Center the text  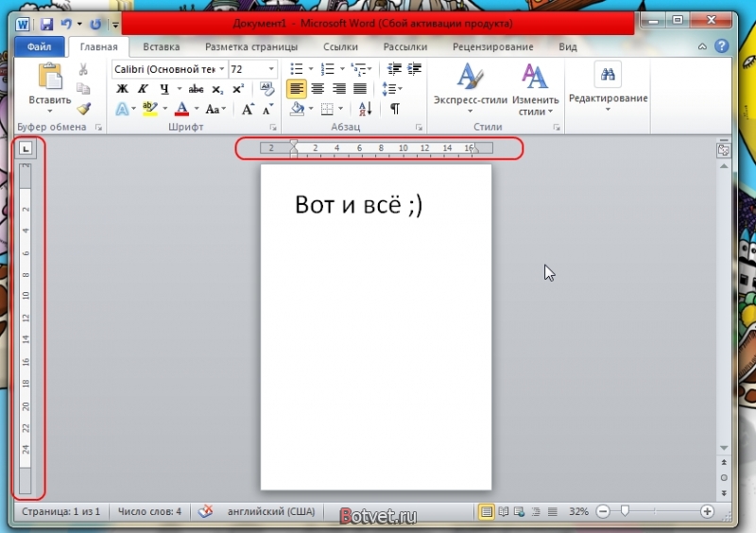(318, 89)
